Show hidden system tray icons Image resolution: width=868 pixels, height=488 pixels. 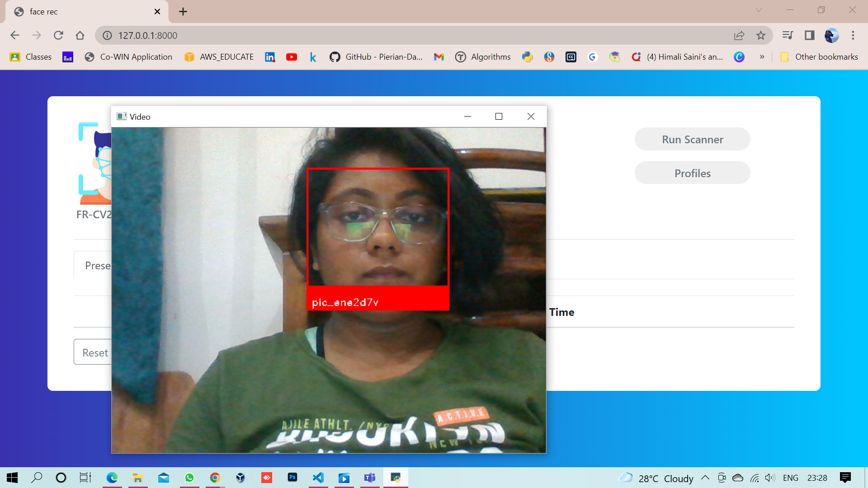coord(705,478)
